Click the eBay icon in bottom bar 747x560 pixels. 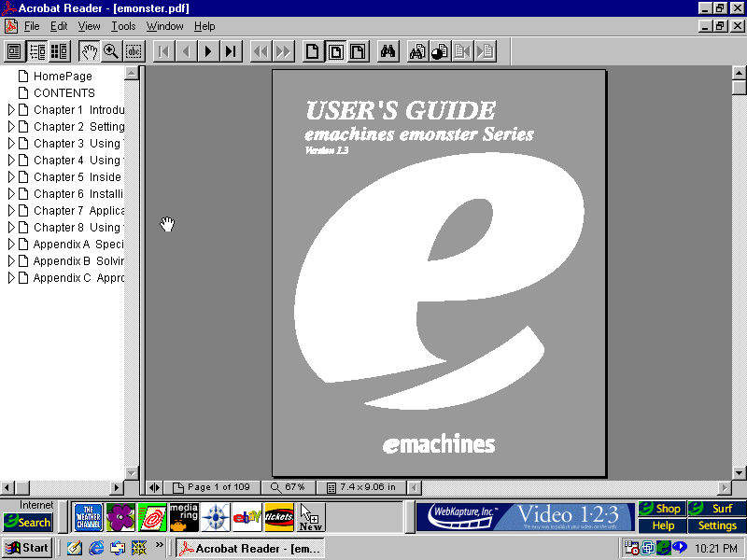click(247, 516)
